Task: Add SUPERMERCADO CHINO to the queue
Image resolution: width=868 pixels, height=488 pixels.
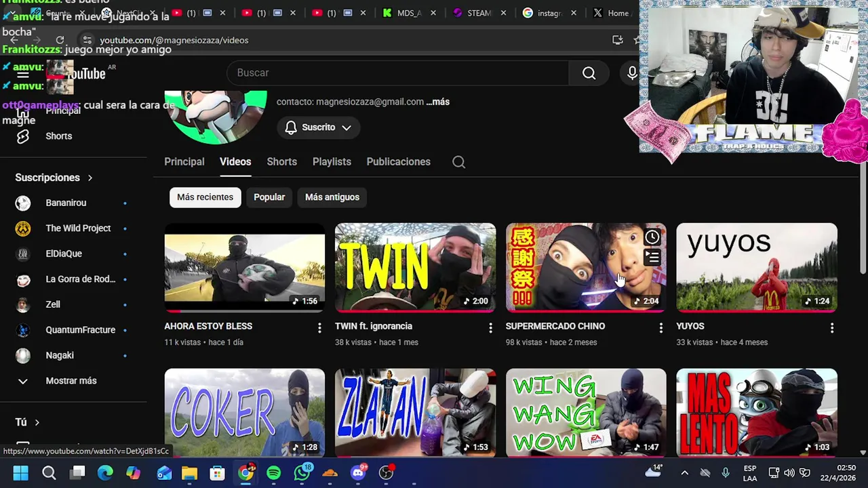Action: (x=652, y=257)
